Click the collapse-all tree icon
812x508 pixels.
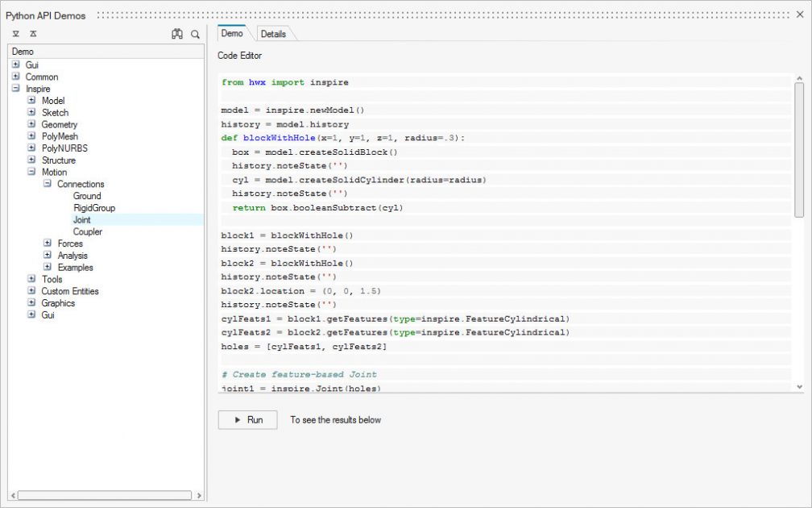click(32, 34)
